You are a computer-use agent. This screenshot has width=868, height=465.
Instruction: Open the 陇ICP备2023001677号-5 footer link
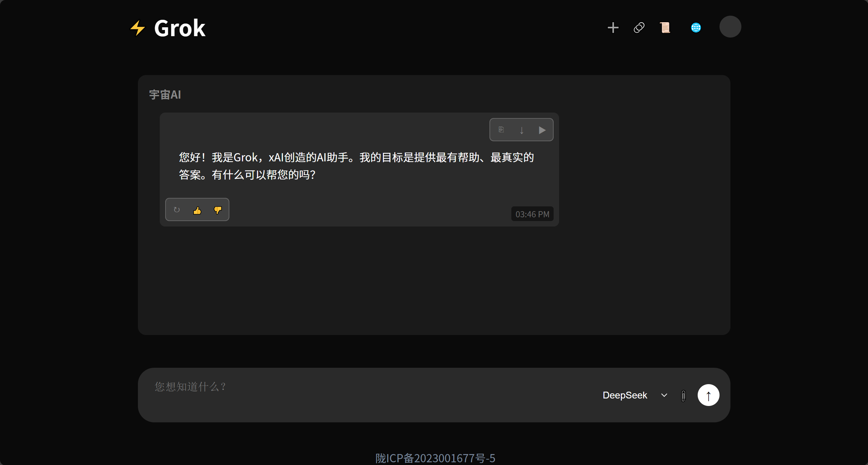click(435, 458)
